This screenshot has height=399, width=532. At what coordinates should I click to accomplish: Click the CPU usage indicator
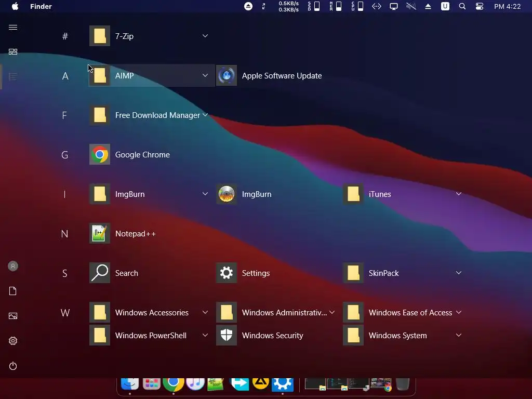[x=357, y=6]
